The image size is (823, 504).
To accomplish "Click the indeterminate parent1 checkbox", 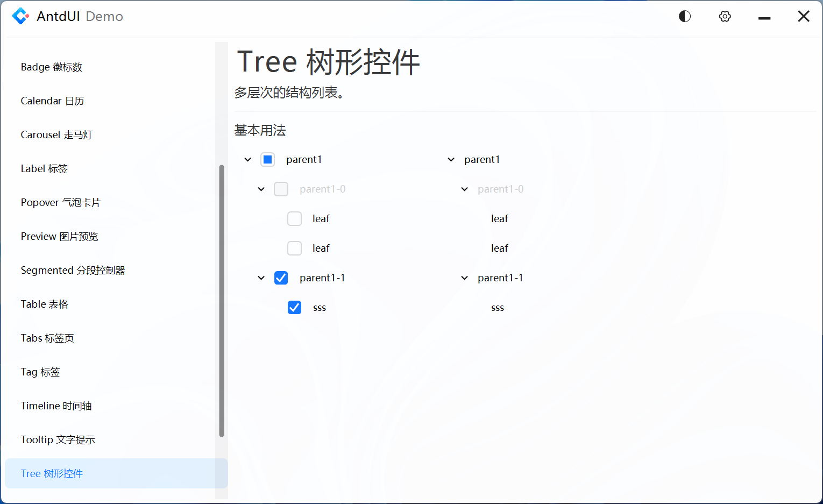I will click(x=267, y=159).
